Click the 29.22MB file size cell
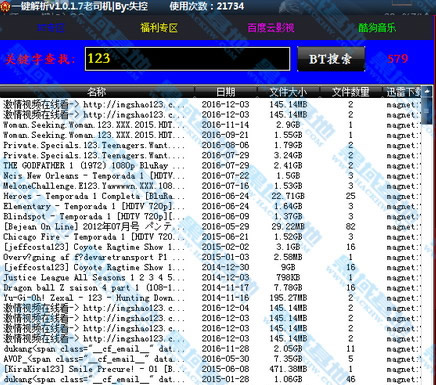Image resolution: width=436 pixels, height=385 pixels. tap(288, 227)
